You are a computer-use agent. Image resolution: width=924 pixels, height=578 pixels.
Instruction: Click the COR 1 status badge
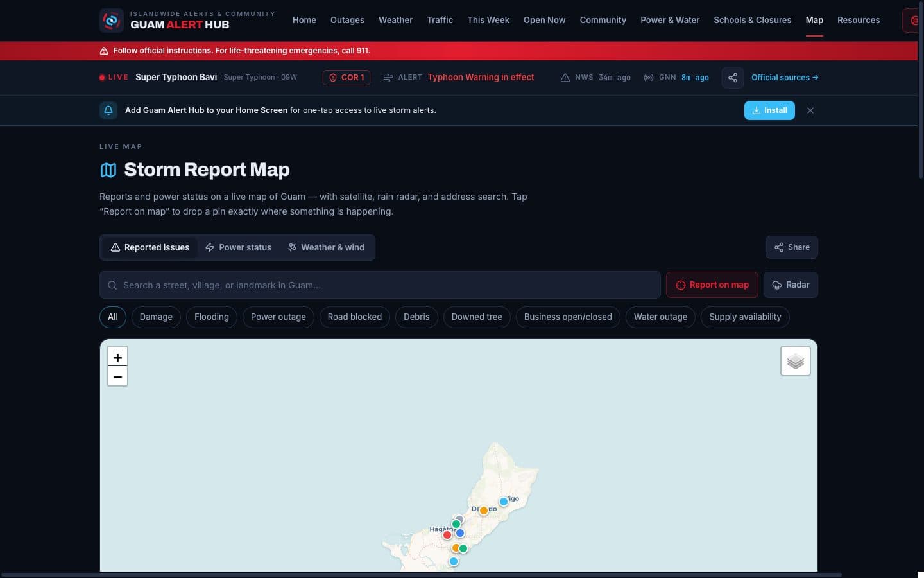[346, 78]
